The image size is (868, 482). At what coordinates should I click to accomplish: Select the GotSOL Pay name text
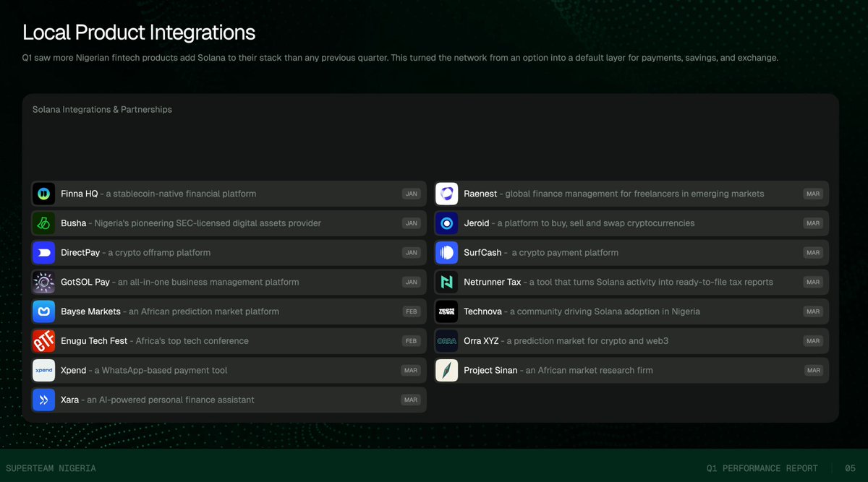click(85, 282)
